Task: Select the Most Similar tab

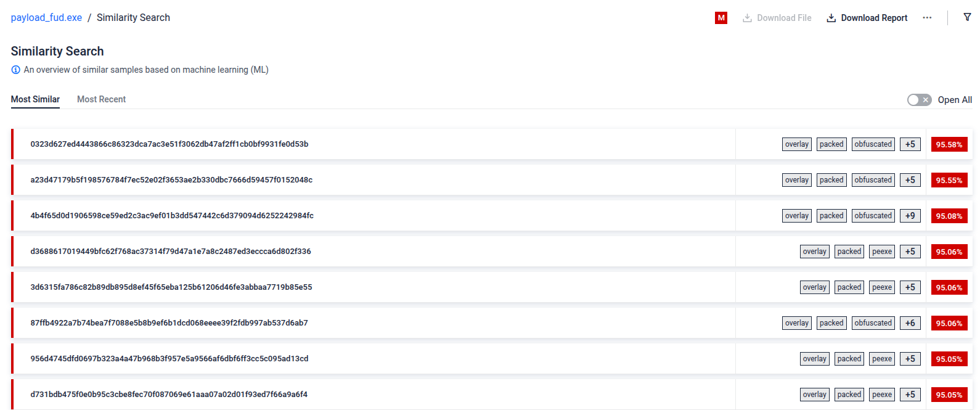Action: coord(35,99)
